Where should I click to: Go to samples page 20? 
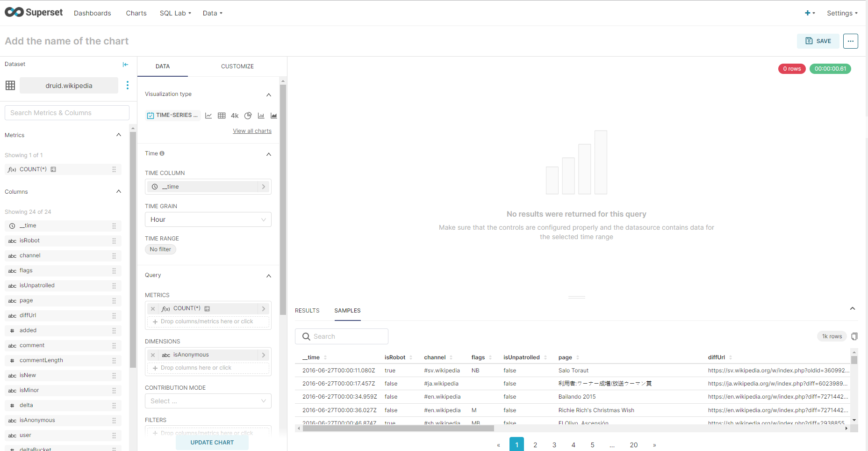click(x=634, y=445)
